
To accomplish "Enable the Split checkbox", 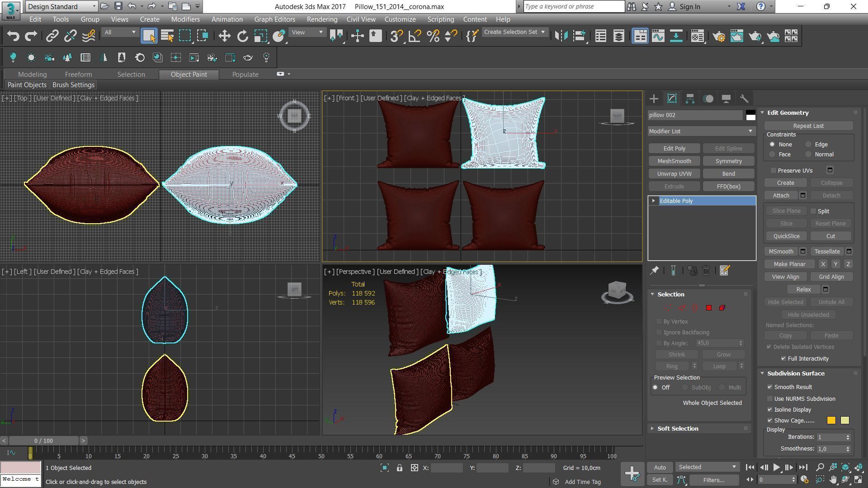I will [x=813, y=211].
